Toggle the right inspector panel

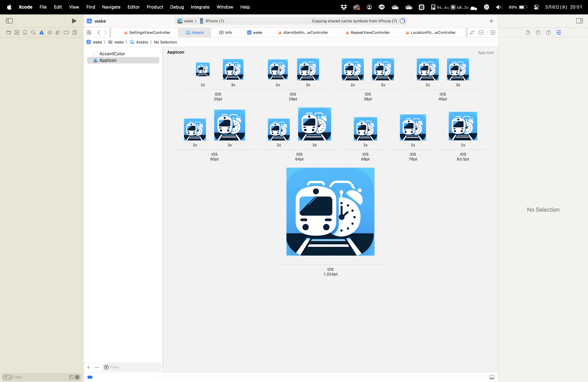[579, 21]
